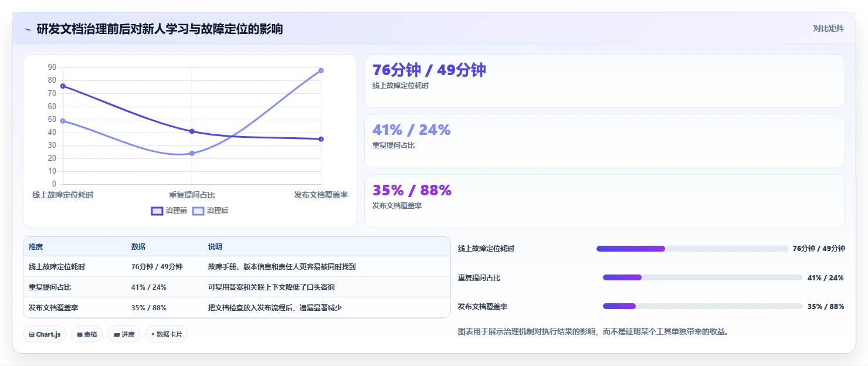Click the 治理前 data point at value 35

point(321,139)
